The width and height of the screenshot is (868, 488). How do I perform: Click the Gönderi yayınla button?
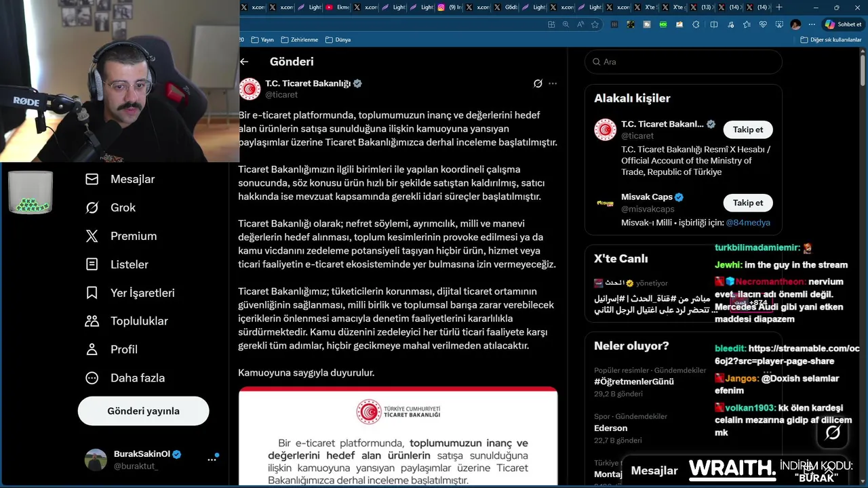click(x=143, y=411)
